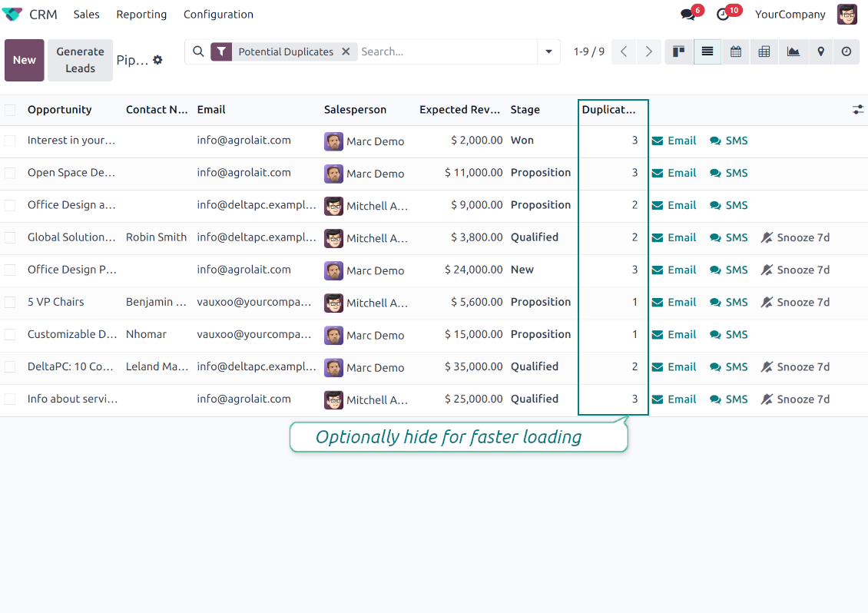The height and width of the screenshot is (613, 868).
Task: Open the Configuration menu
Action: point(218,15)
